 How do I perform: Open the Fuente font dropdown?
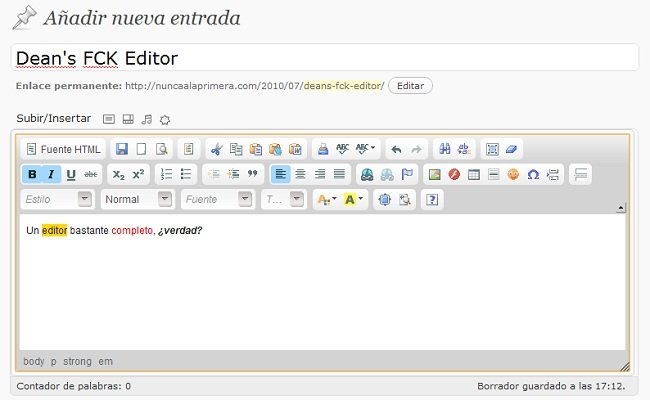[218, 199]
